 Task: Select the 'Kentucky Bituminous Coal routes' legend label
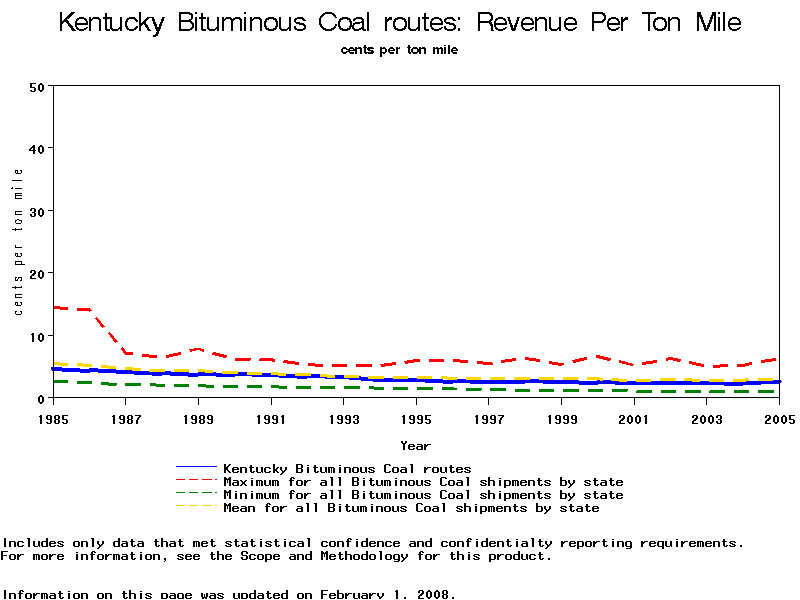pyautogui.click(x=347, y=468)
